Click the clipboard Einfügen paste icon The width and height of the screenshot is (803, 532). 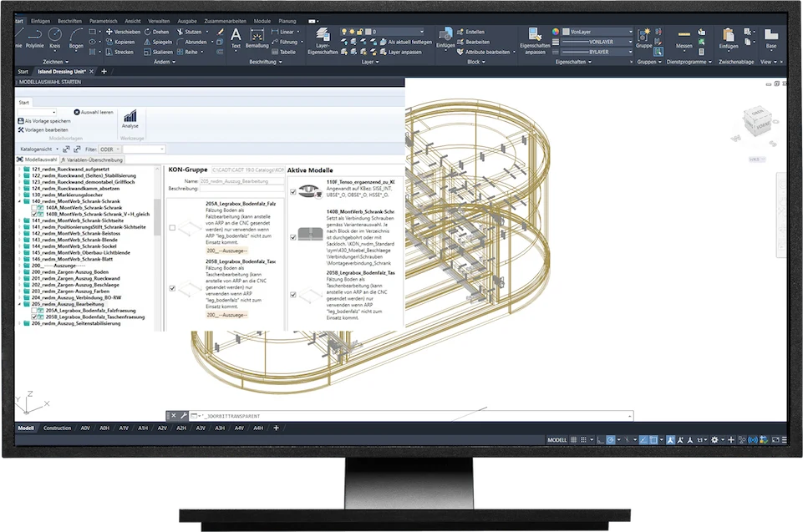[x=729, y=38]
